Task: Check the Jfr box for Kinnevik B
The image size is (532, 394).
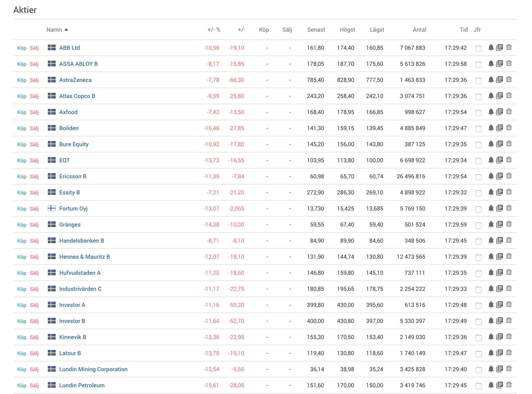Action: tap(478, 338)
